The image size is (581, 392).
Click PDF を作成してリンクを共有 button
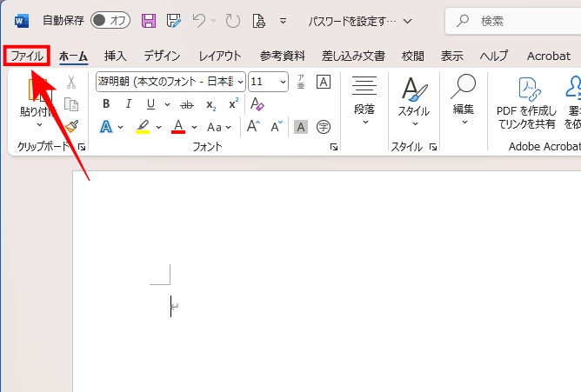pyautogui.click(x=526, y=103)
